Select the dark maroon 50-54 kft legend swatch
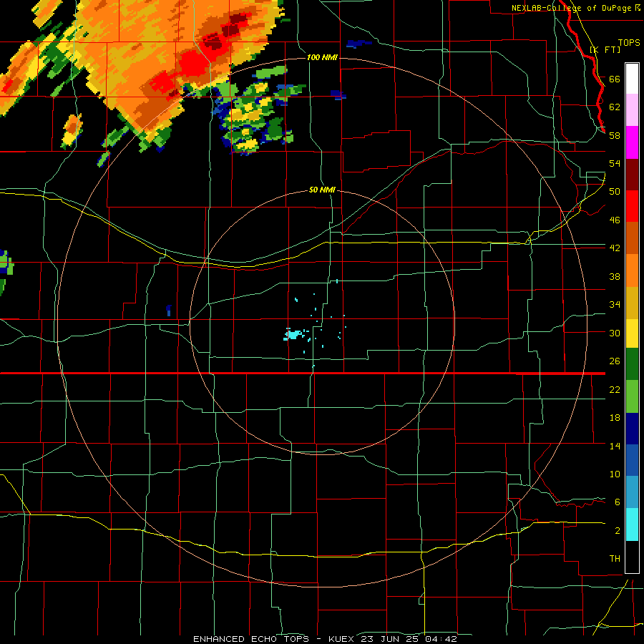Viewport: 644px width, 644px height. pyautogui.click(x=632, y=174)
